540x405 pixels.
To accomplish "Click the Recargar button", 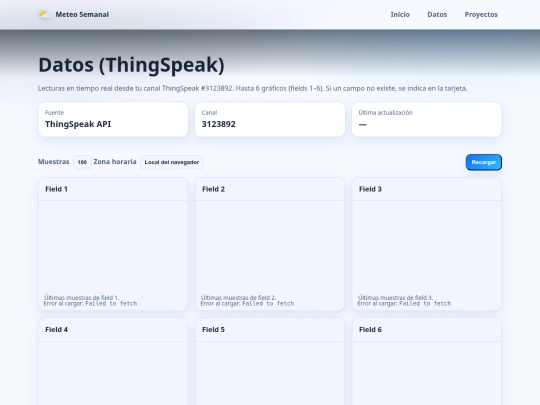I will (x=484, y=162).
